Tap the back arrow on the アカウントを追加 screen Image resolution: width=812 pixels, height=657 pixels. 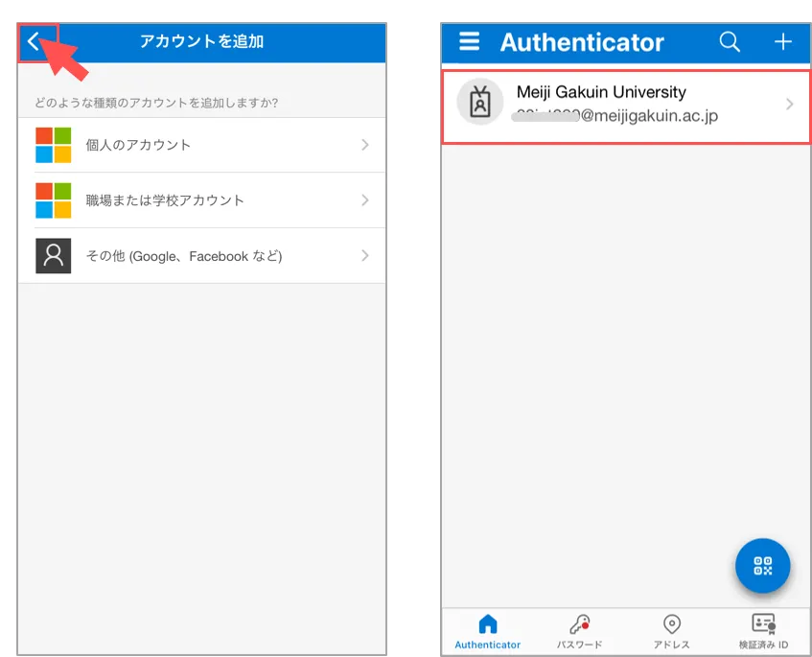point(35,41)
